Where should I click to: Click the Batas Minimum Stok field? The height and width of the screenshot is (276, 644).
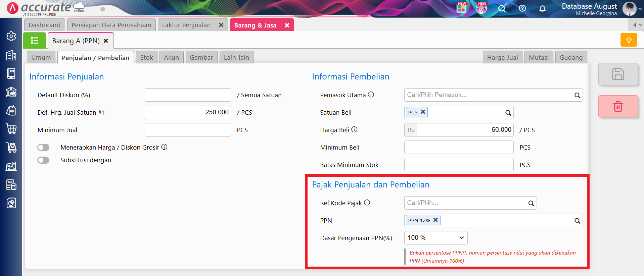click(459, 165)
